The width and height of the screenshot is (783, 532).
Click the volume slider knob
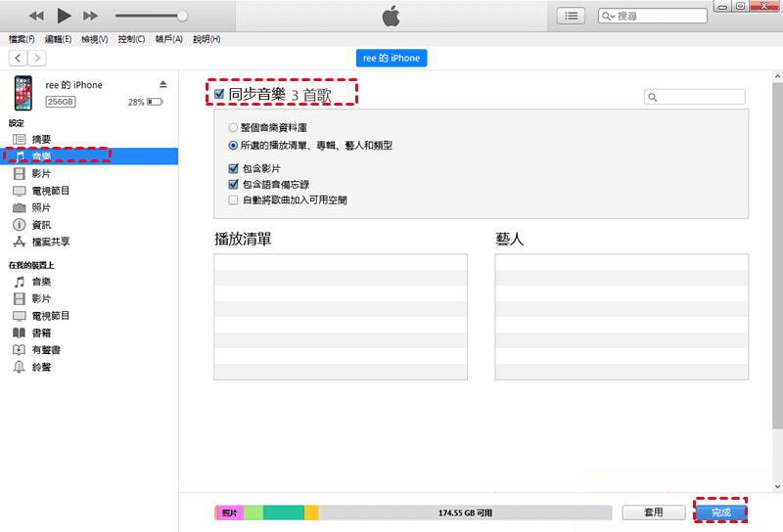tap(182, 16)
